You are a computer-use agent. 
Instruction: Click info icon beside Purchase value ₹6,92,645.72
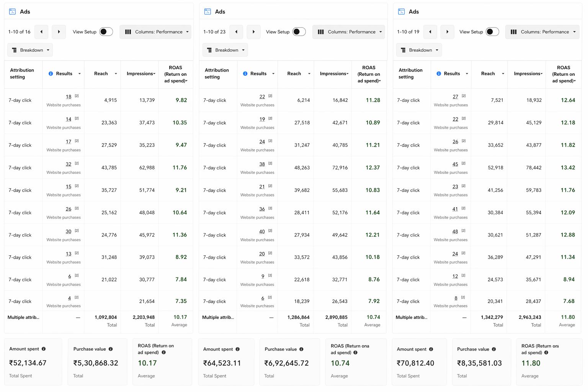tap(301, 349)
